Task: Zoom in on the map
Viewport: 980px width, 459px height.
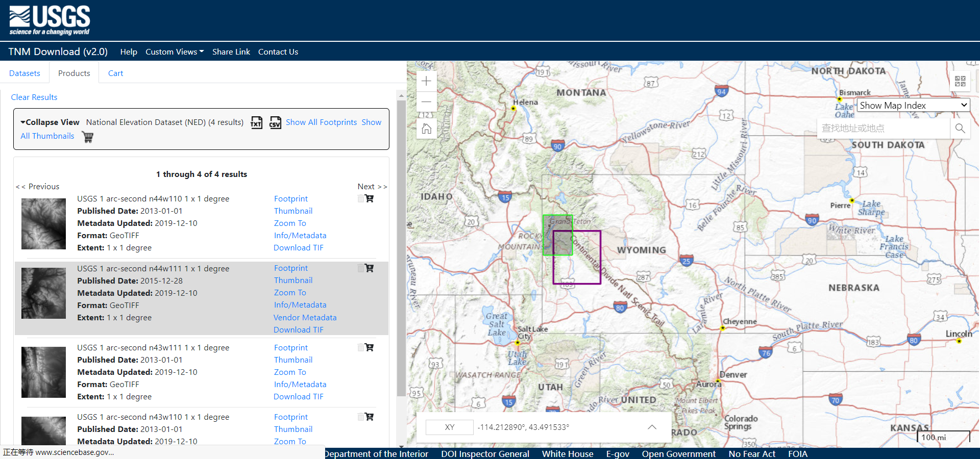Action: coord(427,81)
